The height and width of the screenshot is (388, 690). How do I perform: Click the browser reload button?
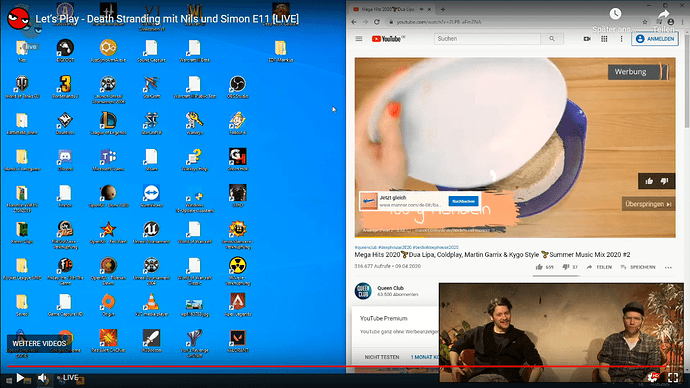click(377, 22)
